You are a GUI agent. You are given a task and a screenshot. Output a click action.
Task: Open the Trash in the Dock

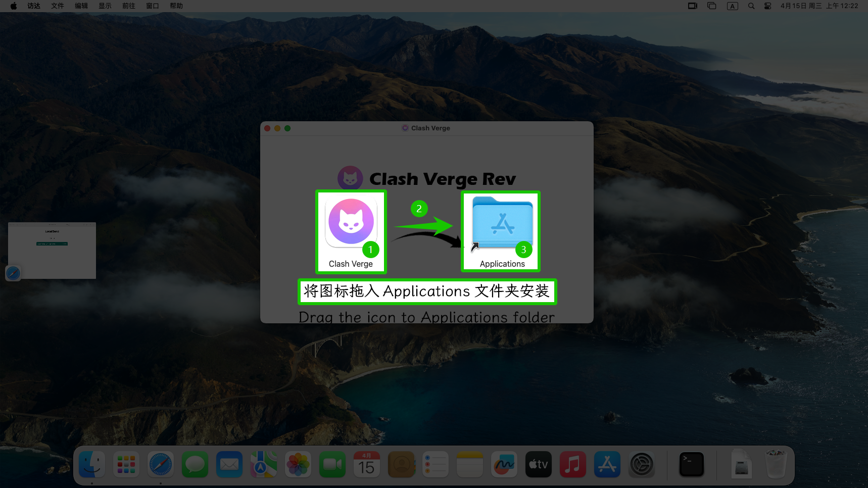[x=776, y=464]
